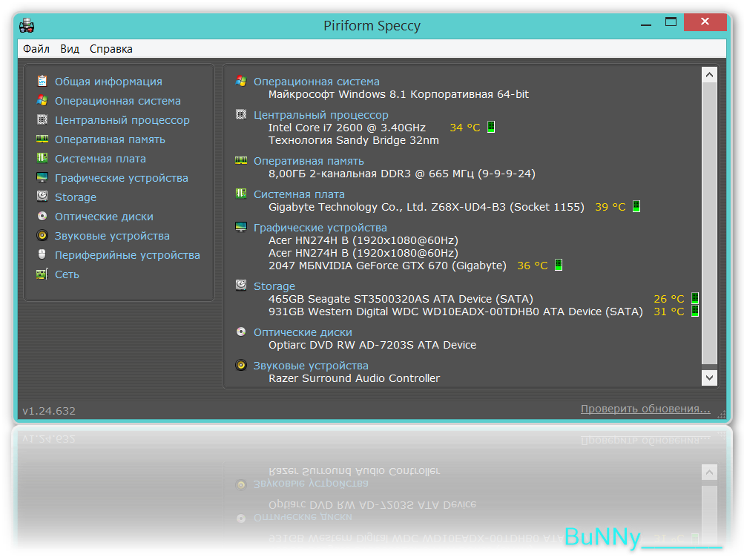Open the Файл menu

pos(36,49)
